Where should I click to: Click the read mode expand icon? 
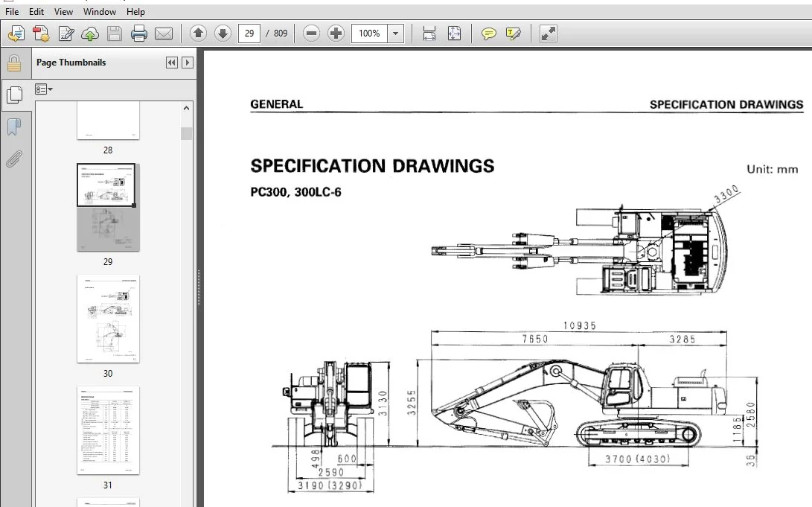click(548, 34)
